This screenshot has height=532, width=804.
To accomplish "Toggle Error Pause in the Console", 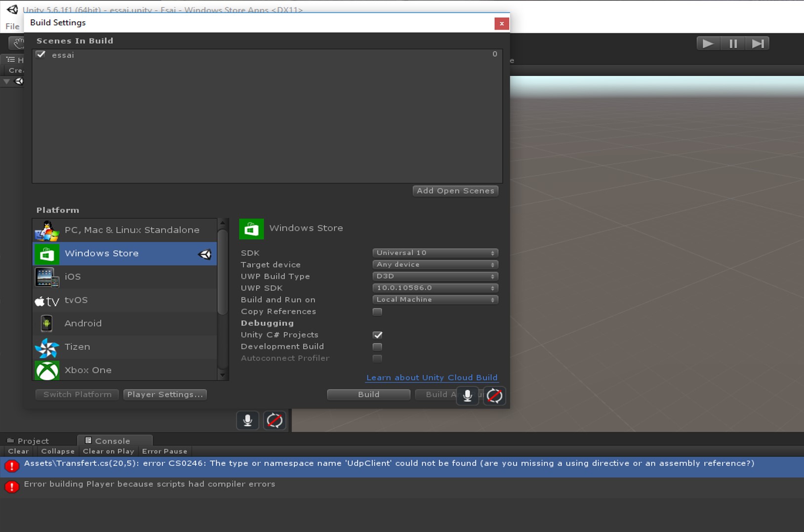I will click(x=165, y=451).
